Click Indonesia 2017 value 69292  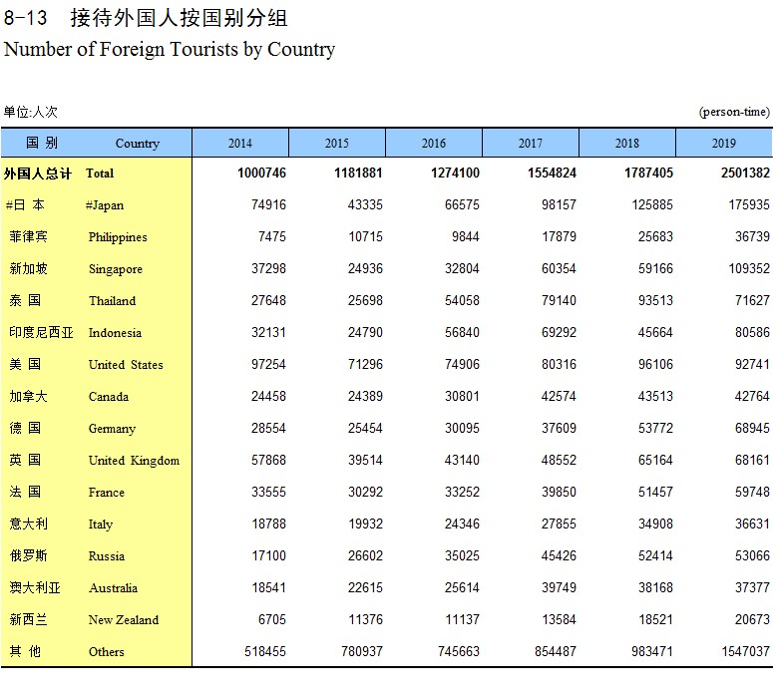click(559, 332)
